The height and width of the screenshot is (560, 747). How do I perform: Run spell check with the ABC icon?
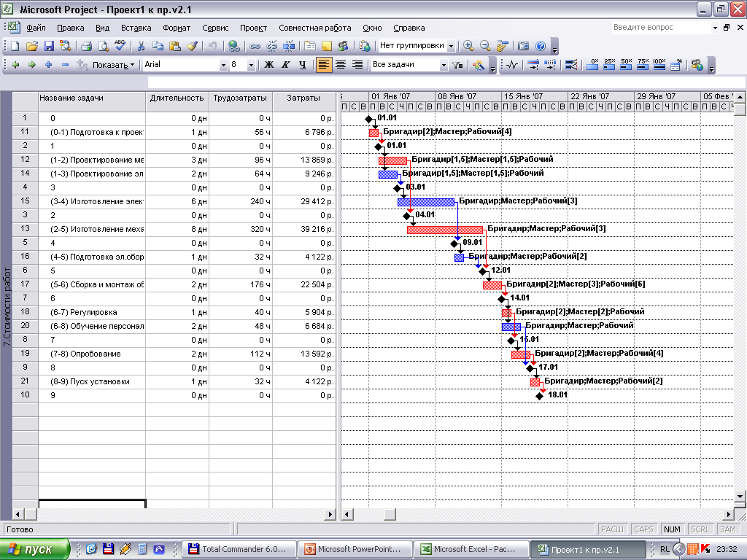point(120,46)
